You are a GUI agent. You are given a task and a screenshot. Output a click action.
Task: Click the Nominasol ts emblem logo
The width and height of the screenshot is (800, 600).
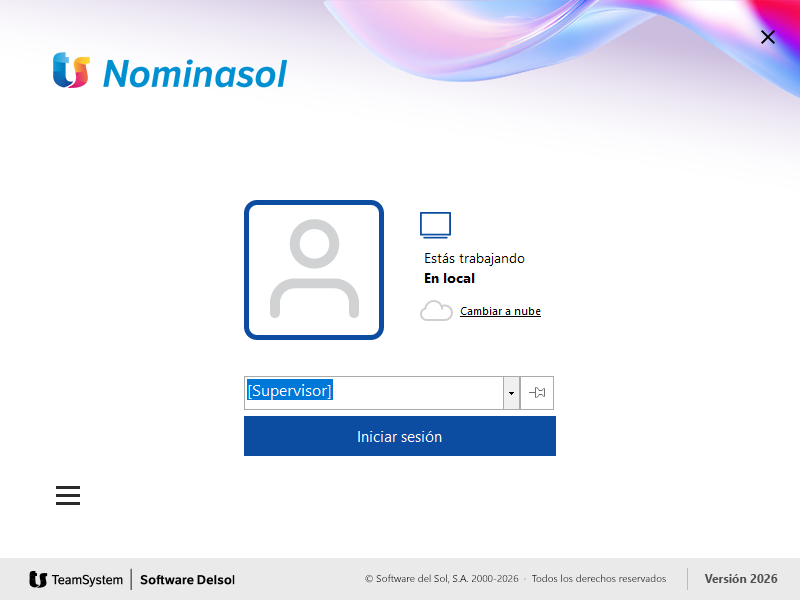(71, 70)
